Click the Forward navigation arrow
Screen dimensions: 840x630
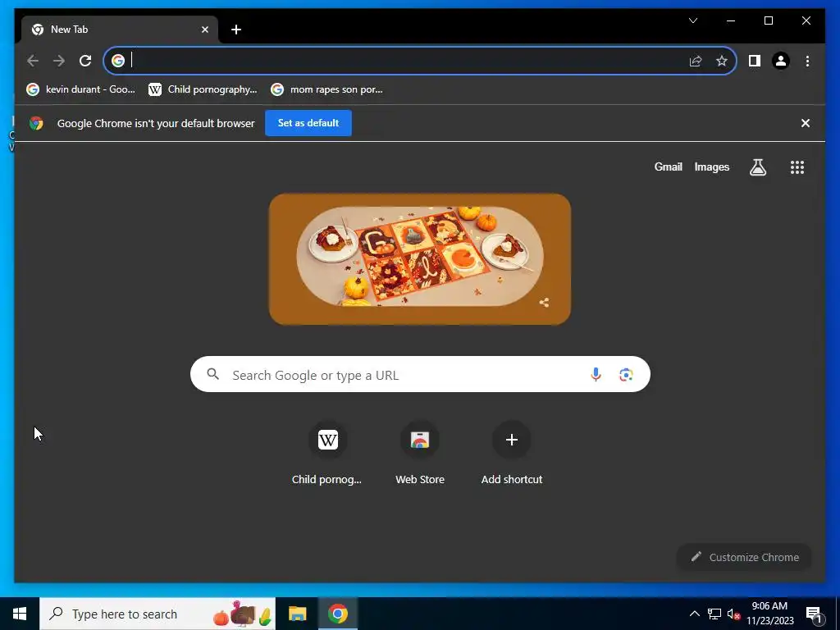pyautogui.click(x=59, y=61)
